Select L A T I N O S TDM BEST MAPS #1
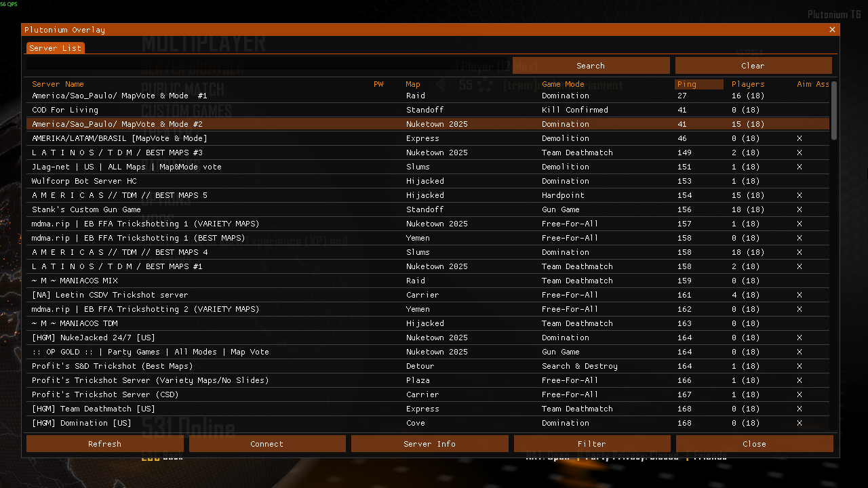 pos(428,266)
